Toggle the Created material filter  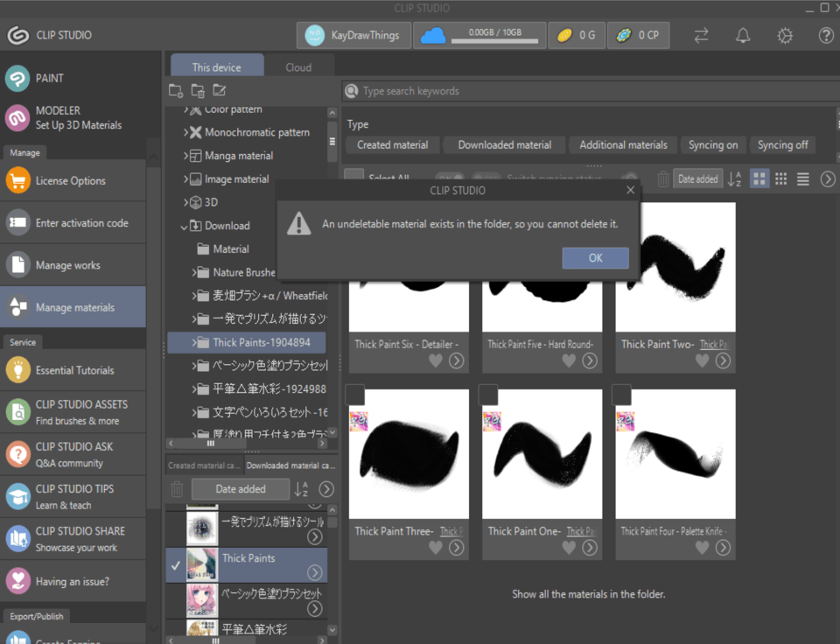pyautogui.click(x=393, y=144)
